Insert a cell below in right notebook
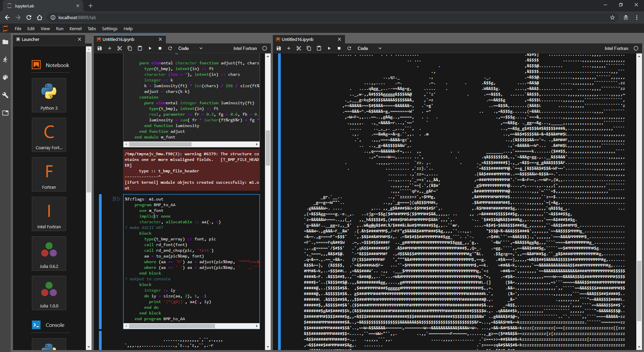 click(289, 48)
